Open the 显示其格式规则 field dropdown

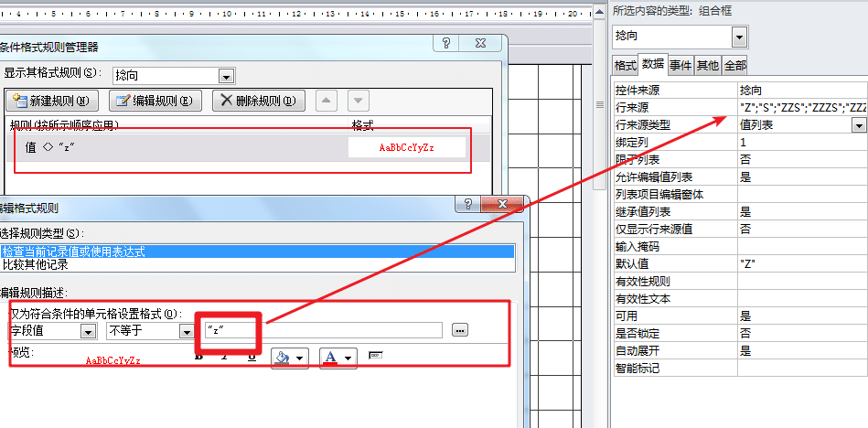click(x=226, y=76)
